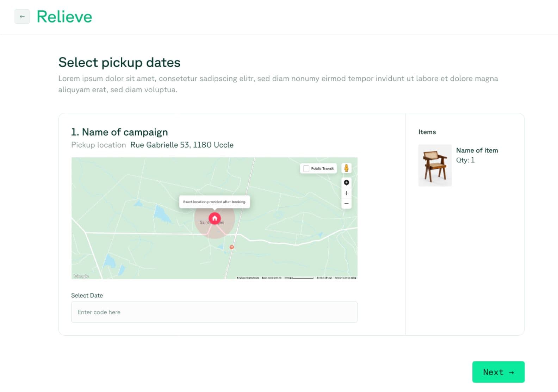This screenshot has height=392, width=558.
Task: Zoom in the map with plus
Action: click(x=346, y=193)
